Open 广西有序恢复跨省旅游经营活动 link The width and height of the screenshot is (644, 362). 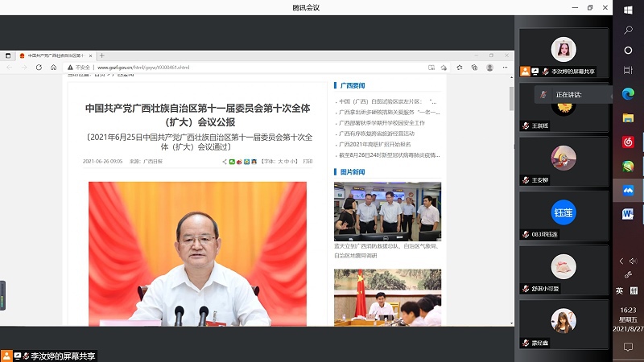click(377, 134)
